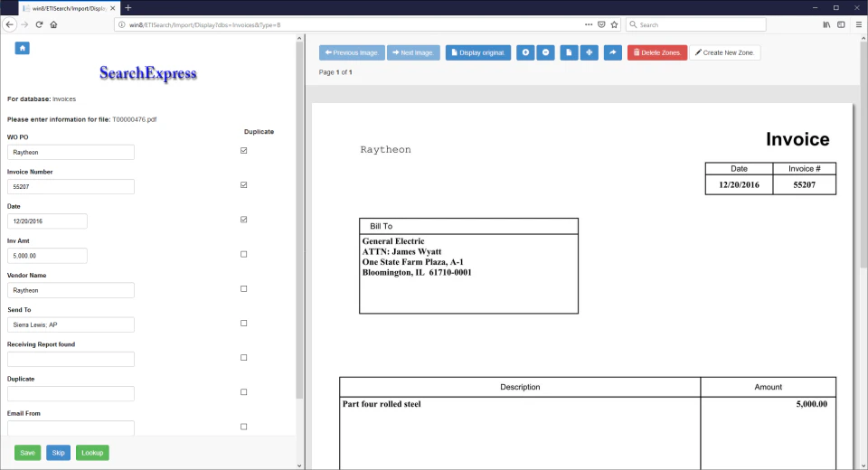Click the Email From input field
Image resolution: width=868 pixels, height=470 pixels.
71,428
